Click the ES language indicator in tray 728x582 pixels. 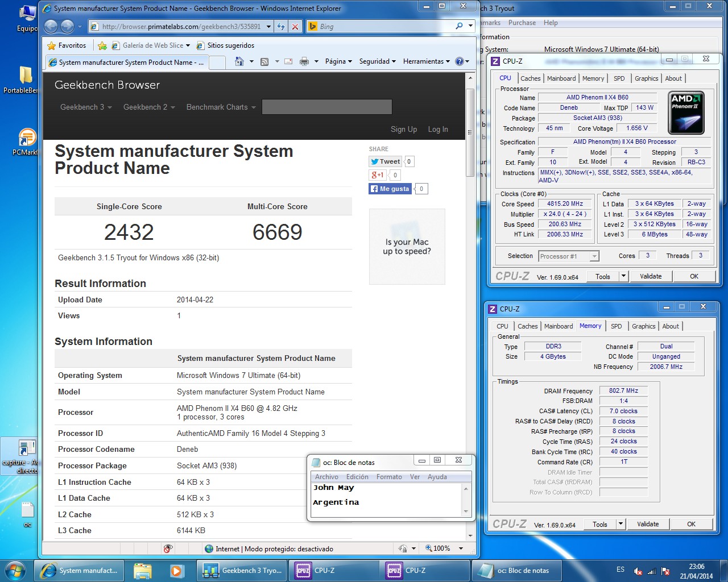(620, 569)
